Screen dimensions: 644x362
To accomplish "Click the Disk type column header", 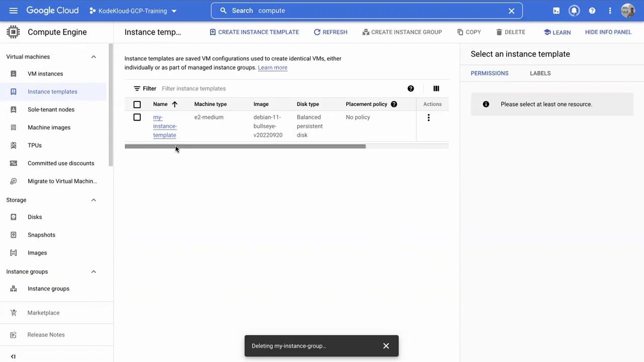I will [308, 104].
